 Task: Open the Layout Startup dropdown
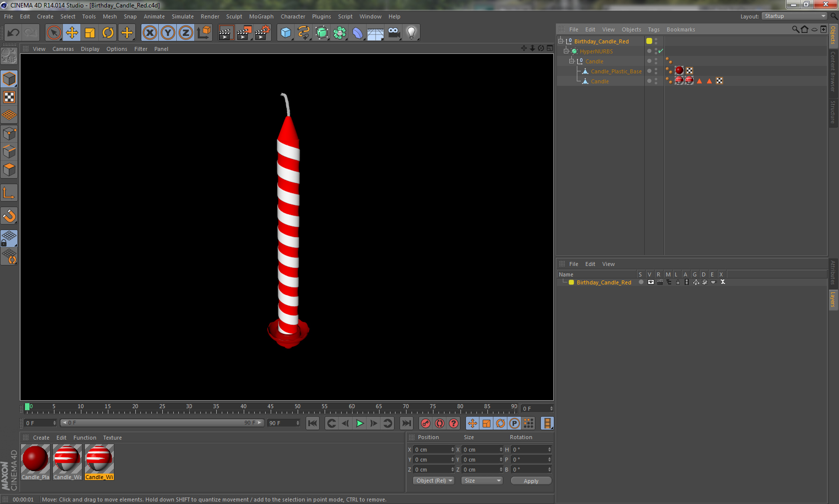tap(794, 16)
